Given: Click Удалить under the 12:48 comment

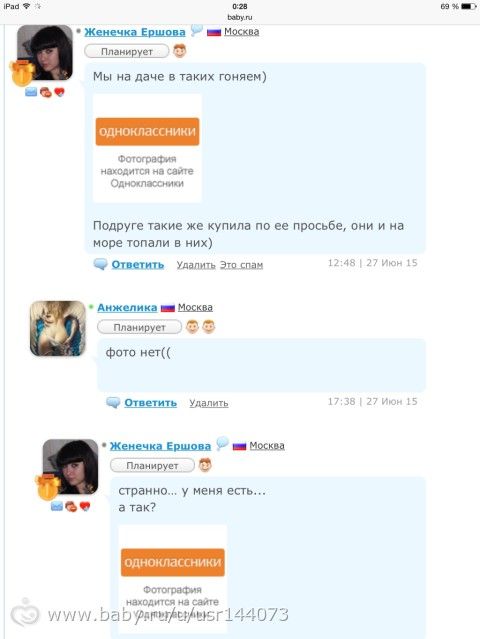Looking at the screenshot, I should [x=196, y=265].
